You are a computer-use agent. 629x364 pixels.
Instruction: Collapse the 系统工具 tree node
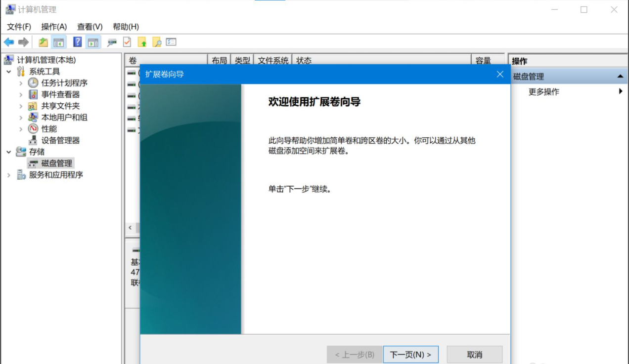tap(9, 72)
